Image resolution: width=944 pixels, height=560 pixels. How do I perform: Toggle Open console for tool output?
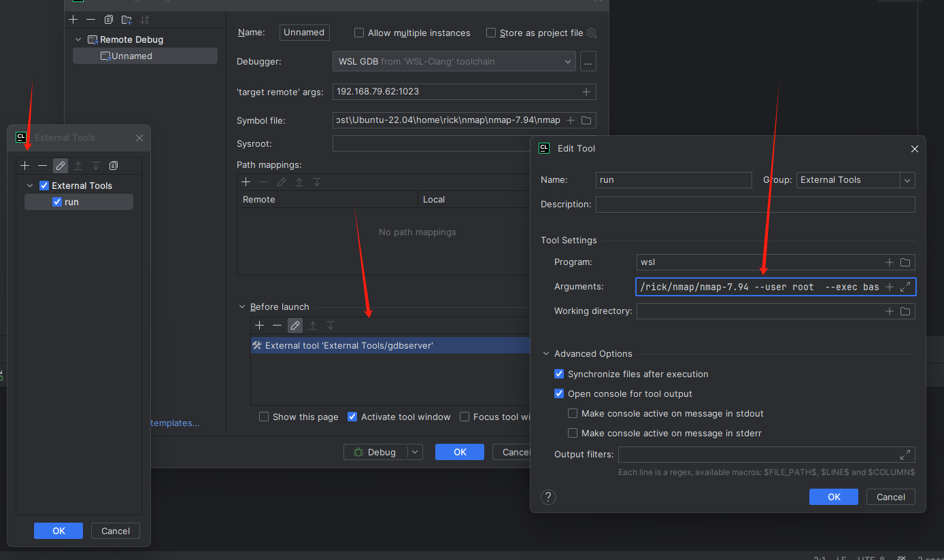click(x=559, y=393)
